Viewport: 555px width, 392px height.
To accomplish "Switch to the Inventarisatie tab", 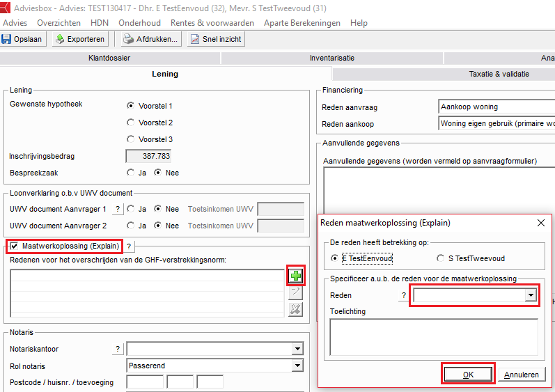I will [332, 58].
